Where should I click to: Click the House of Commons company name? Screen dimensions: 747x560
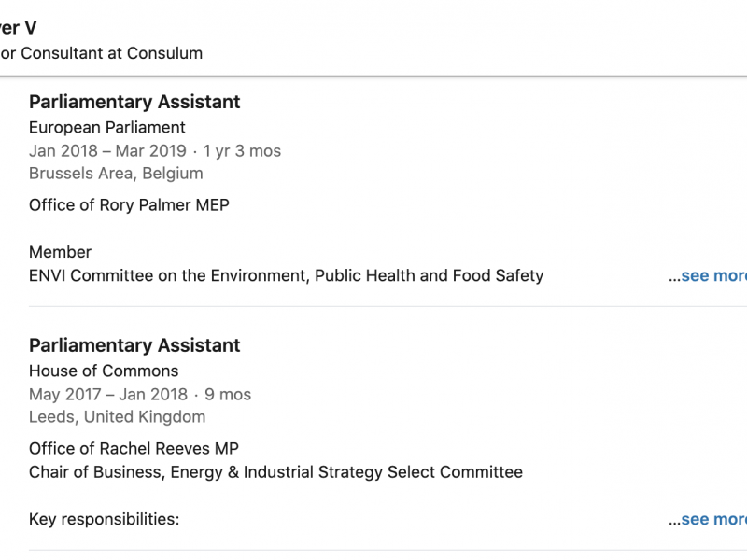pos(104,371)
